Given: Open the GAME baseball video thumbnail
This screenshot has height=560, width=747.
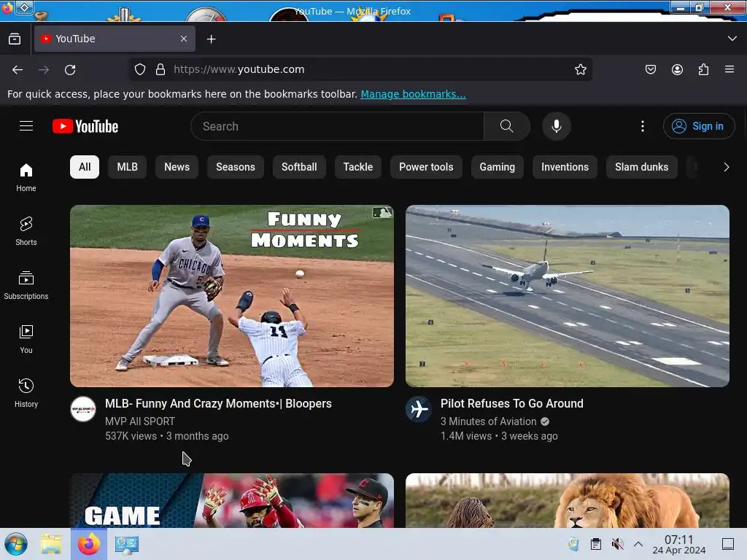Looking at the screenshot, I should pyautogui.click(x=232, y=500).
